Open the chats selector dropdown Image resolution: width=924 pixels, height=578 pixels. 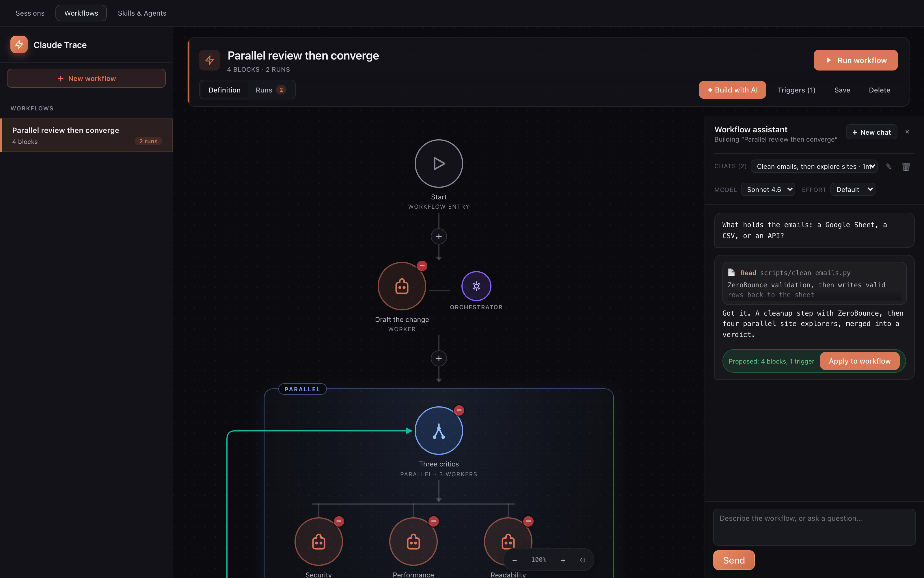point(814,166)
